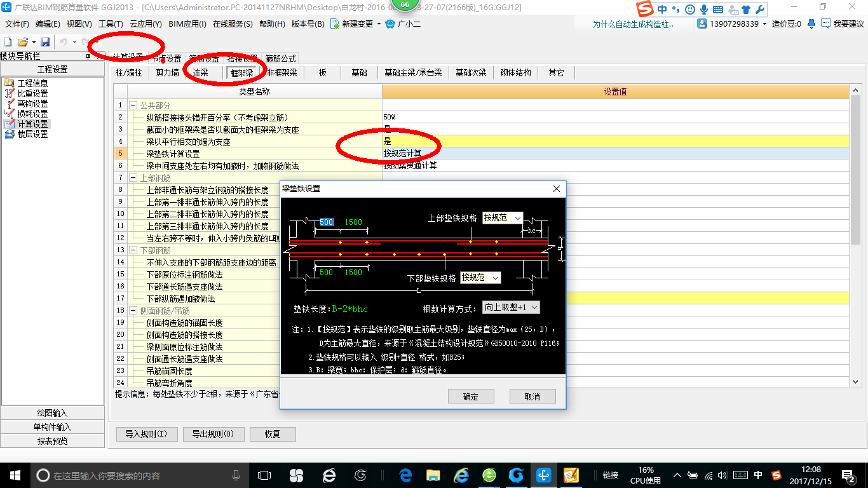Click the Sogou skin shirt icon

click(746, 10)
